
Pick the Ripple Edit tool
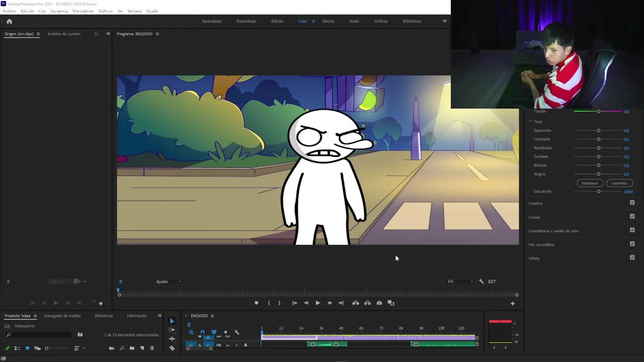tap(172, 339)
